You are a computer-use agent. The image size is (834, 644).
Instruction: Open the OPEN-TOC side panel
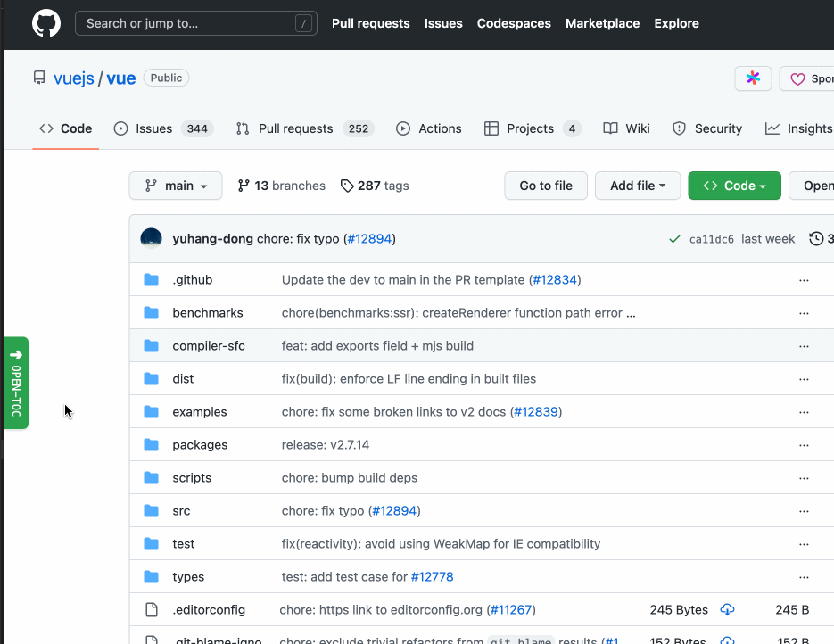tap(16, 383)
